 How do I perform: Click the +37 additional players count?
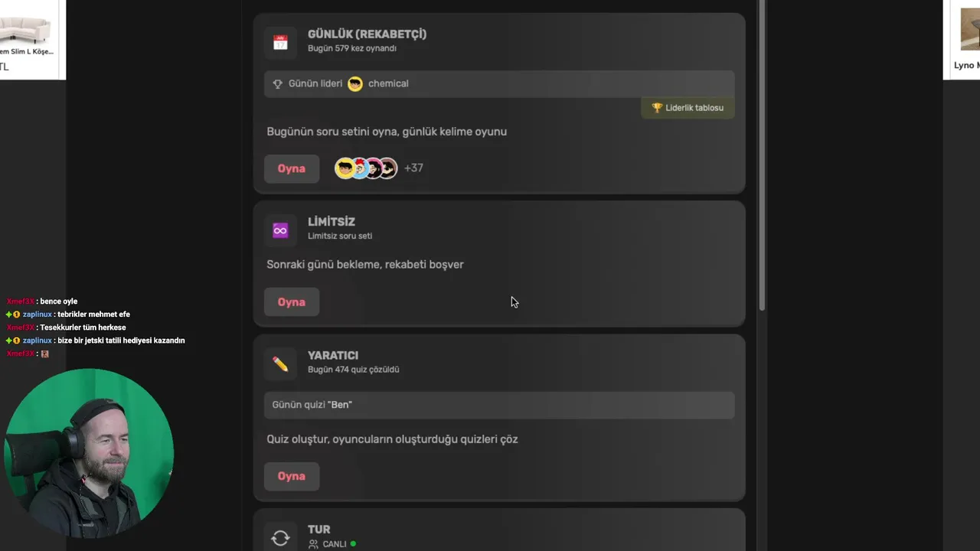click(413, 168)
